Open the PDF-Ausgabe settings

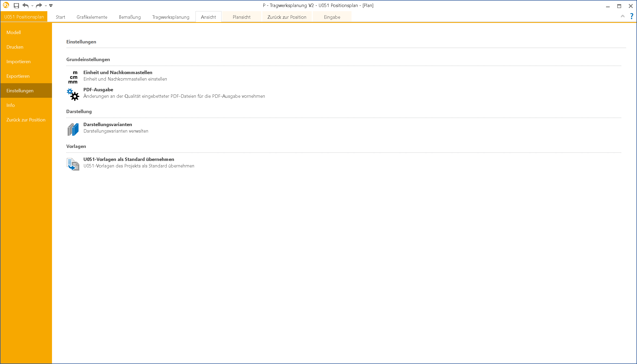point(98,90)
